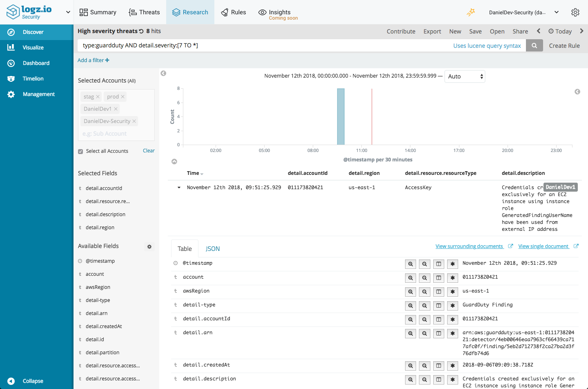Click Contribute in top menu

click(401, 31)
